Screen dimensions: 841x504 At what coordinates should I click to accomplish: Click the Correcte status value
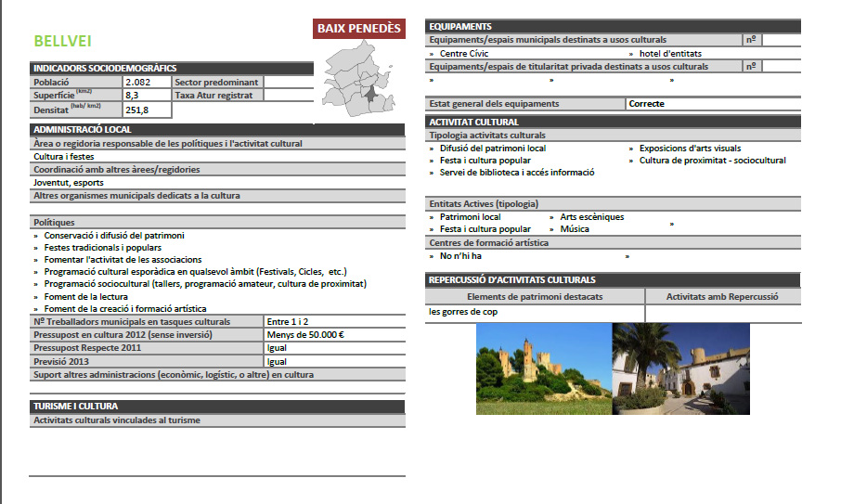tap(646, 104)
